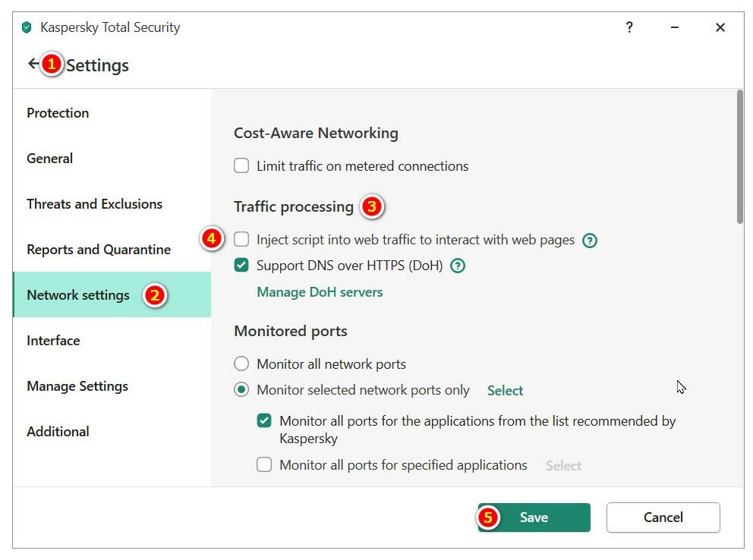The image size is (753, 560).
Task: Select Network settings in sidebar
Action: point(112,294)
